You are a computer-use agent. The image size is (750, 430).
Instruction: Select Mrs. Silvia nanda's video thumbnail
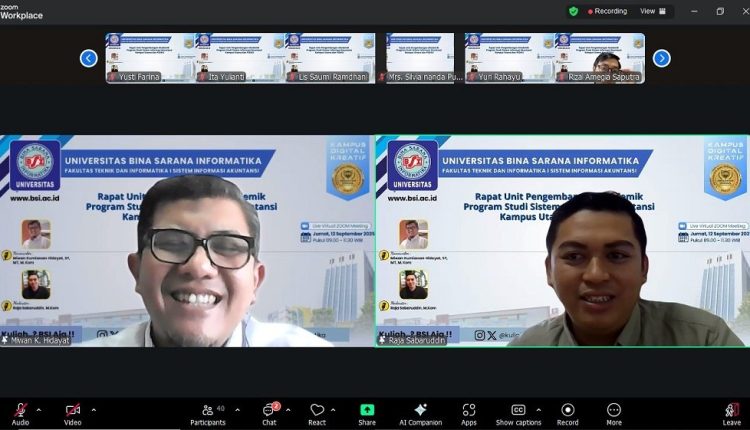(x=420, y=58)
